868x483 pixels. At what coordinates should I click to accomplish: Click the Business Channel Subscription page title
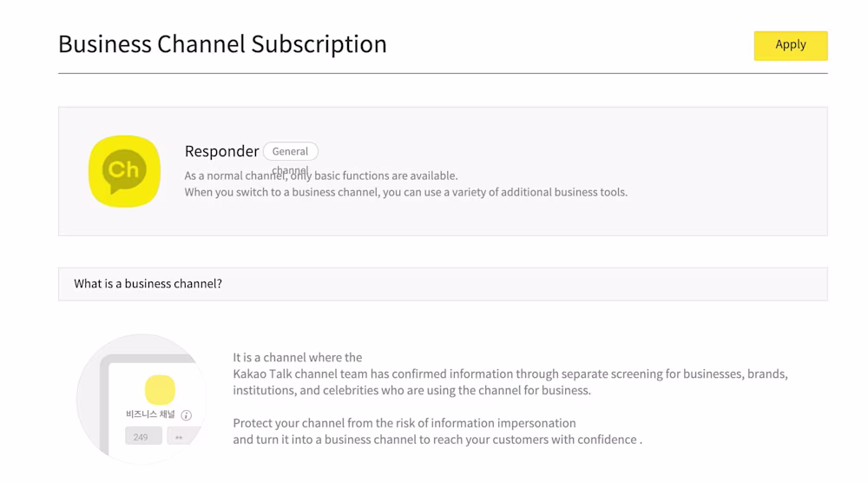[x=222, y=44]
